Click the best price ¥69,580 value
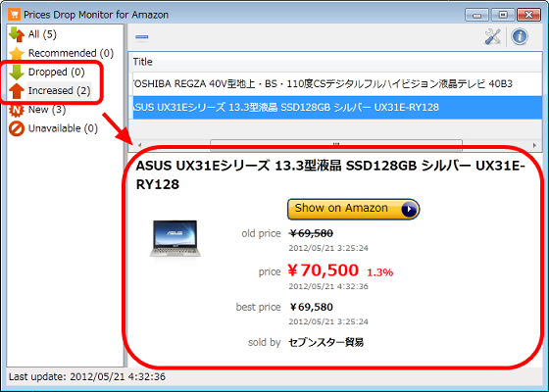549x392 pixels. (311, 308)
